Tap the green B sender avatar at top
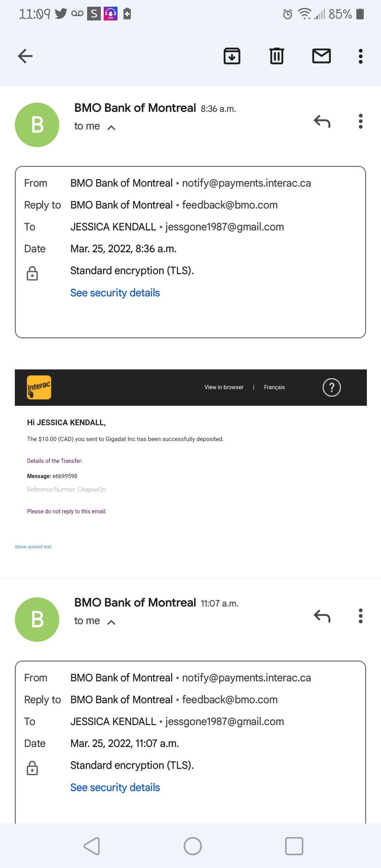Viewport: 381px width, 868px height. (37, 125)
